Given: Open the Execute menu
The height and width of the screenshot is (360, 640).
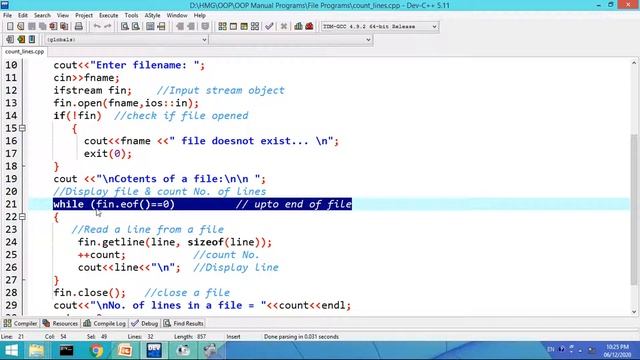Looking at the screenshot, I should click(109, 15).
